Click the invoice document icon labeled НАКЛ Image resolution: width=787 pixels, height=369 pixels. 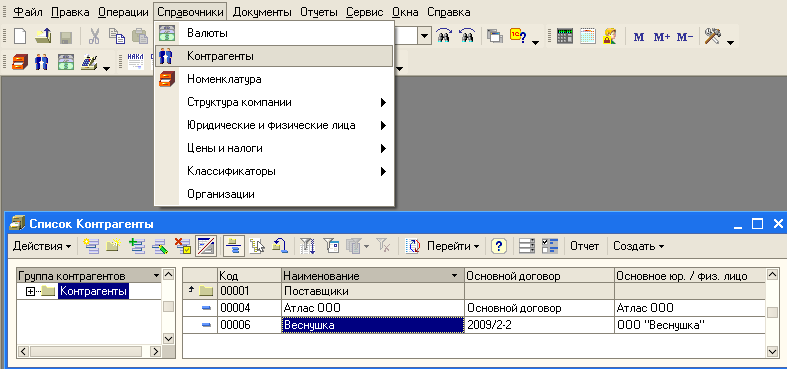136,62
